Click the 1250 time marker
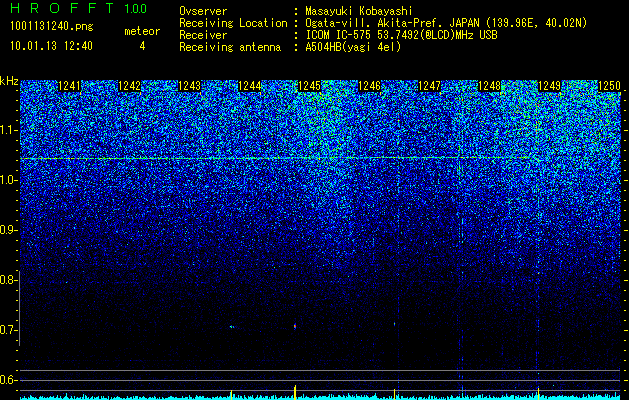 [x=609, y=86]
